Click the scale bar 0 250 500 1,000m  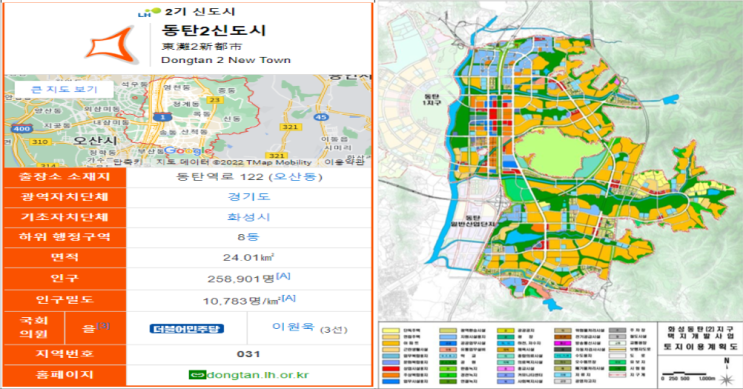click(x=688, y=376)
